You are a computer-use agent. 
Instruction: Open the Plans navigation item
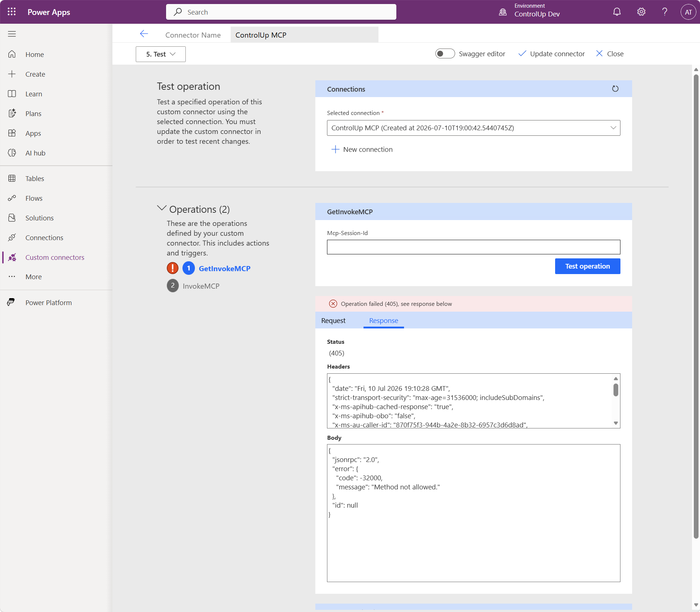coord(33,113)
